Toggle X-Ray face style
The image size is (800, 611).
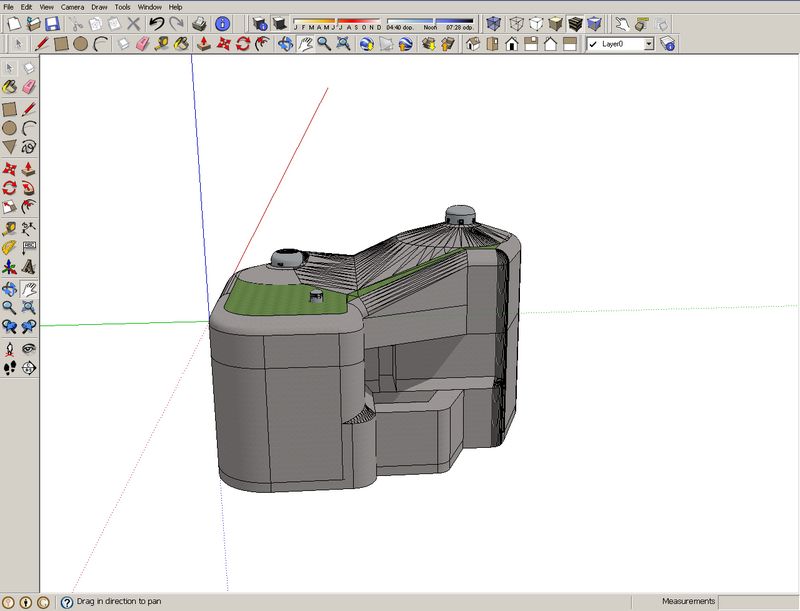(493, 22)
